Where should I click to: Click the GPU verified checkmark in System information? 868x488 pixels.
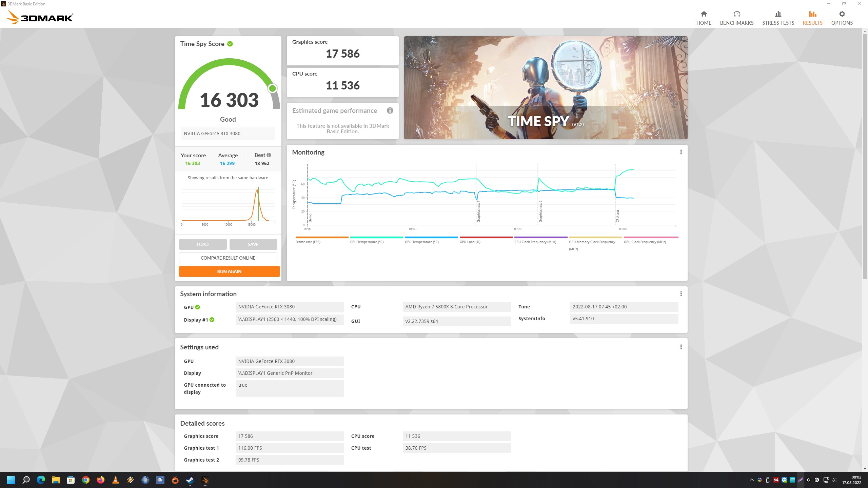coord(198,307)
